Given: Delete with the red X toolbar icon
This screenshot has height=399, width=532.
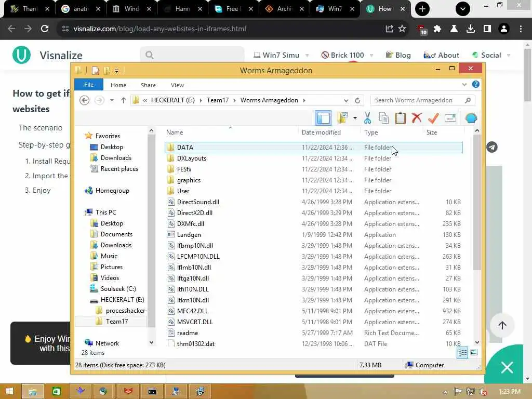Looking at the screenshot, I should coord(417,118).
